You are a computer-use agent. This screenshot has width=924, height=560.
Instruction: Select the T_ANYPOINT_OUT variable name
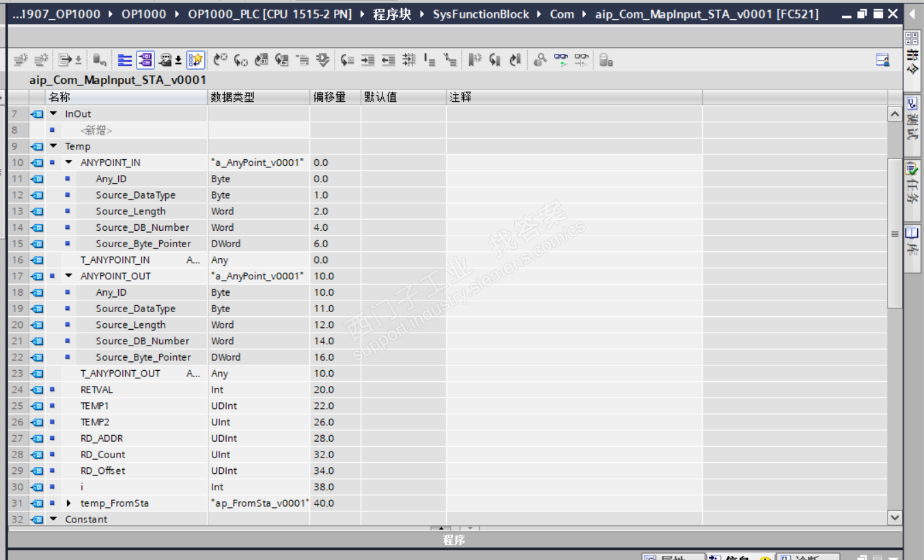120,374
